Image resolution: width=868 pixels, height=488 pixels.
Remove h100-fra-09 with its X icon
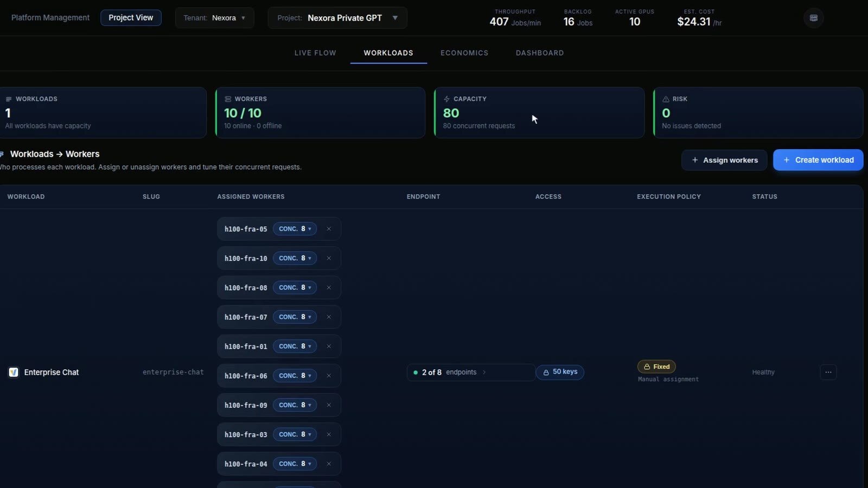coord(329,405)
